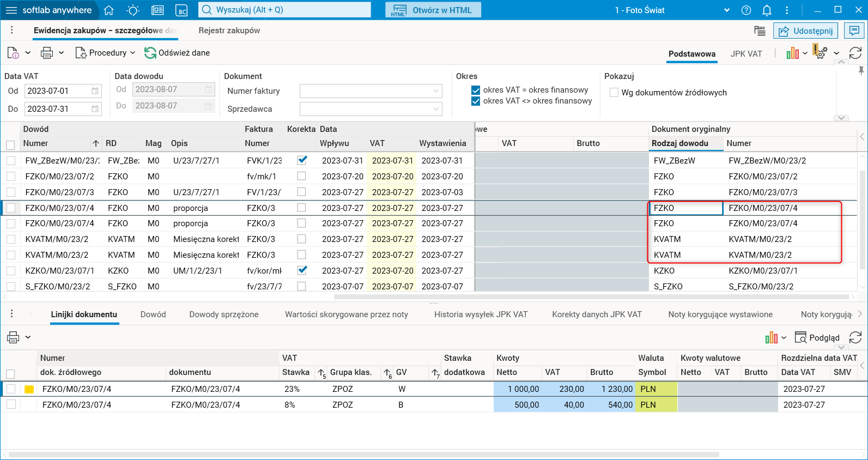Click Otwórz w HTML button
Screen dimensions: 868x460
433,10
